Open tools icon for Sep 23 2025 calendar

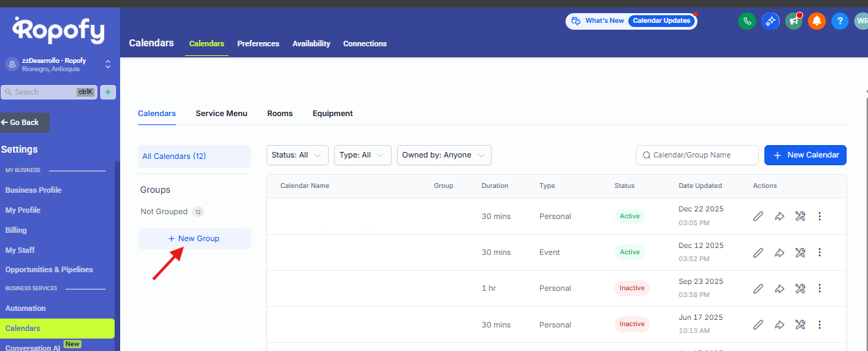[x=800, y=288]
